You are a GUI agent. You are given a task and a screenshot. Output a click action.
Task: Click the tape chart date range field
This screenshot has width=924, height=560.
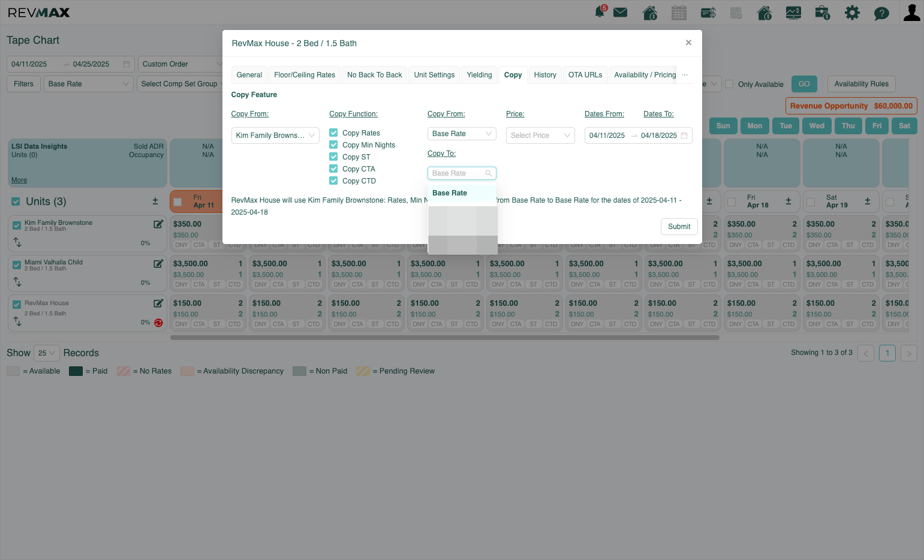[x=71, y=64]
